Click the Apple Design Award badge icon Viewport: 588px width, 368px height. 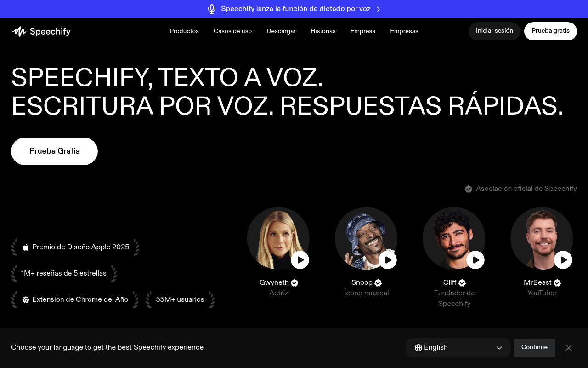(26, 247)
